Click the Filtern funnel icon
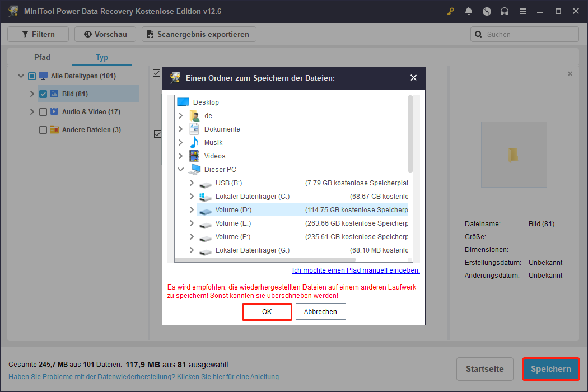This screenshot has width=588, height=392. 25,34
